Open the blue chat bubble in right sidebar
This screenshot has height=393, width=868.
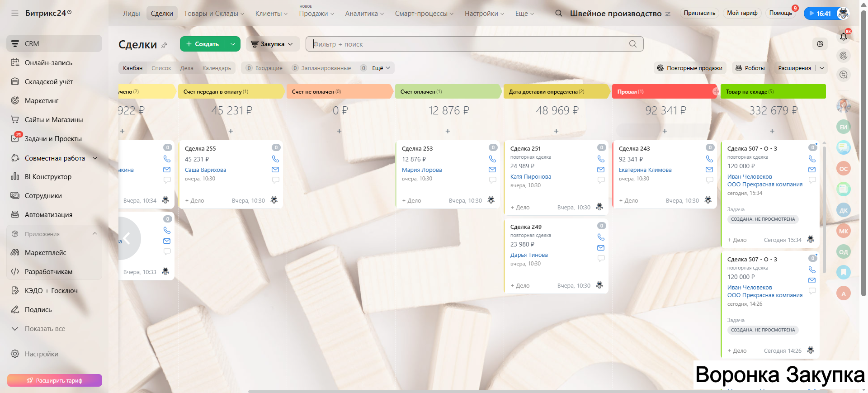coord(844,147)
